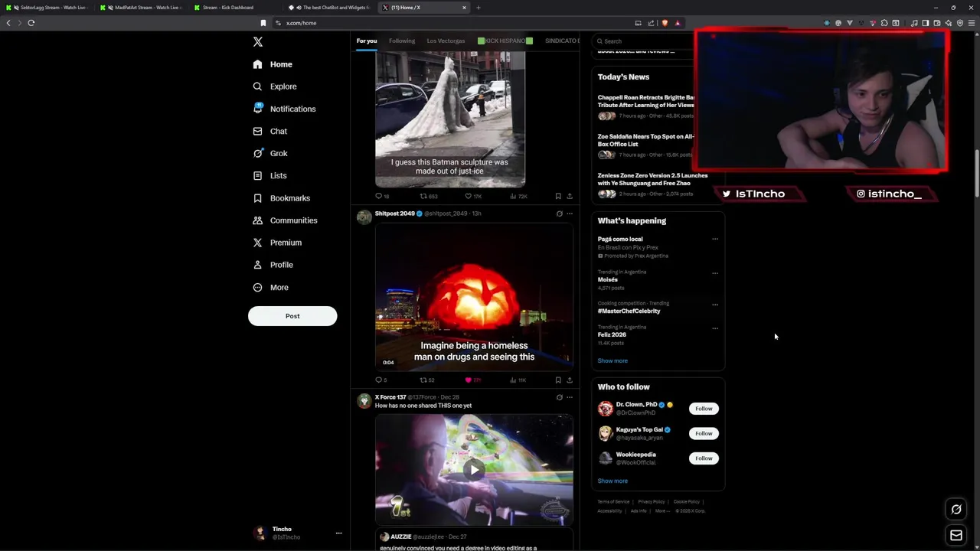Screen dimensions: 980x551
Task: Click the Profile sidebar icon
Action: point(257,265)
